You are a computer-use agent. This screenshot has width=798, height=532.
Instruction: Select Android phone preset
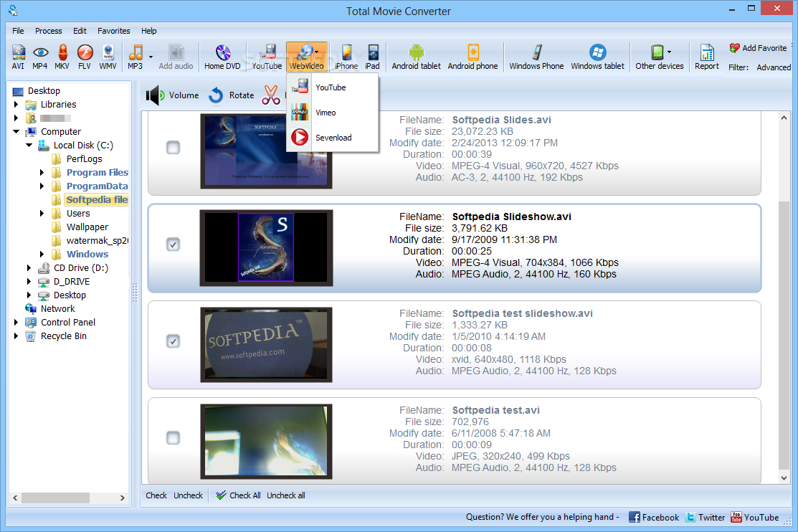click(472, 57)
